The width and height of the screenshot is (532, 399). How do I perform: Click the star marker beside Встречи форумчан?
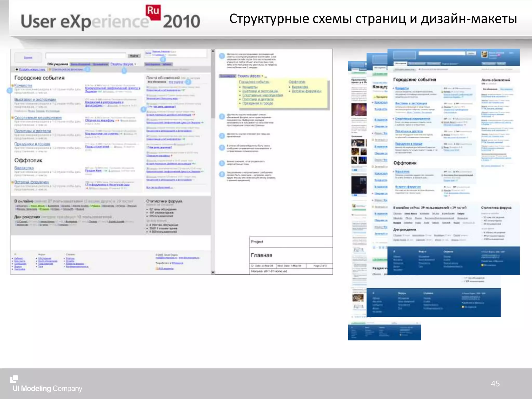pos(12,182)
